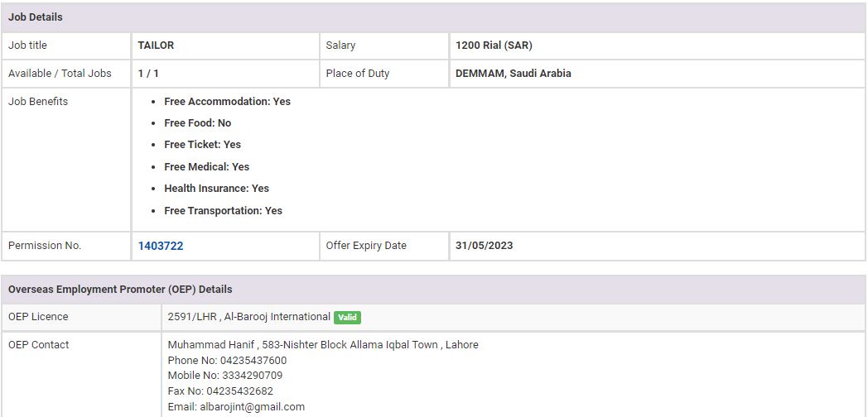Click the Job Details section header
This screenshot has height=417, width=868.
36,17
